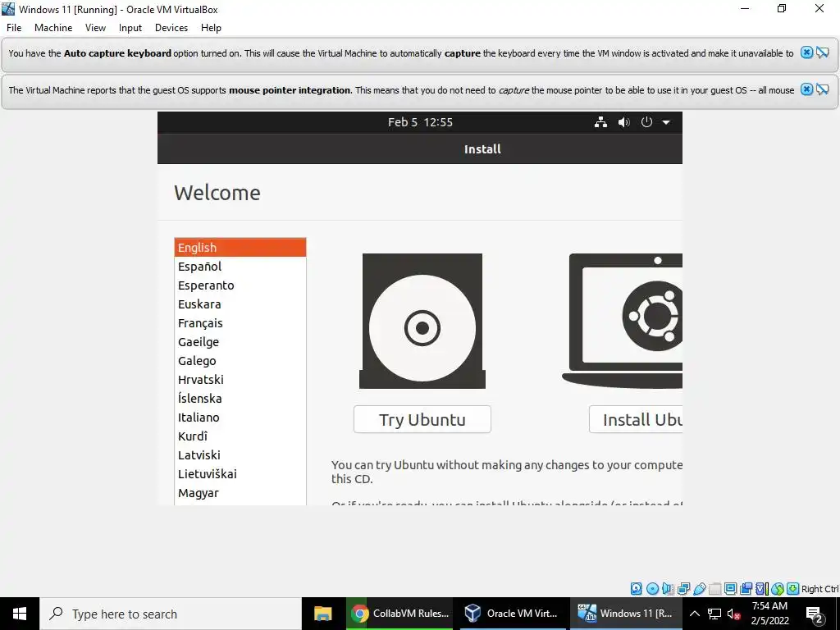The width and height of the screenshot is (840, 630).
Task: Click the Ubuntu volume speaker icon
Action: point(623,122)
